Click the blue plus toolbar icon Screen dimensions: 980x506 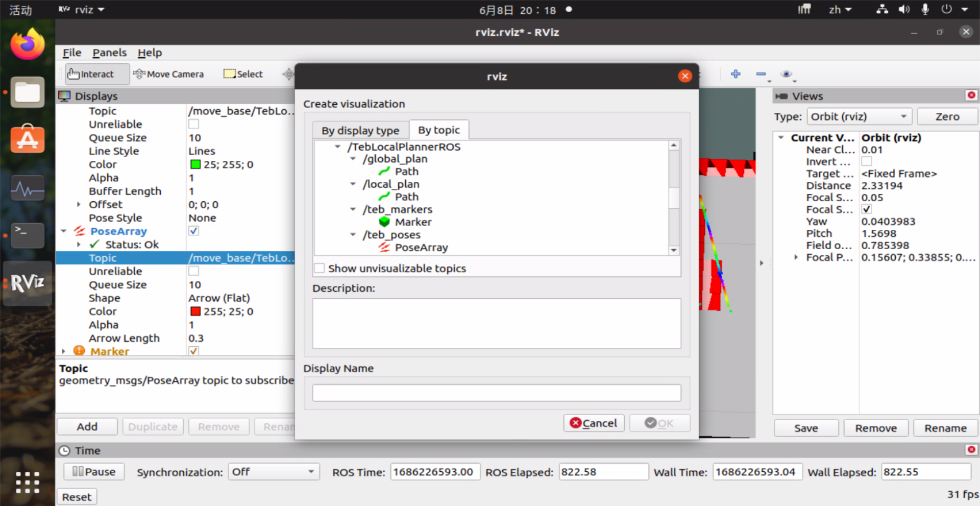click(736, 74)
